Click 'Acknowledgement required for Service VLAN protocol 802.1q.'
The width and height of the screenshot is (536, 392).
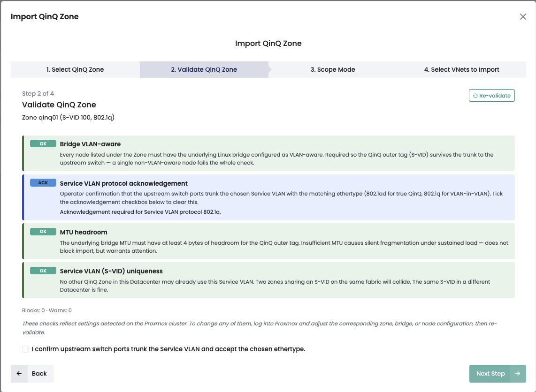(x=140, y=212)
